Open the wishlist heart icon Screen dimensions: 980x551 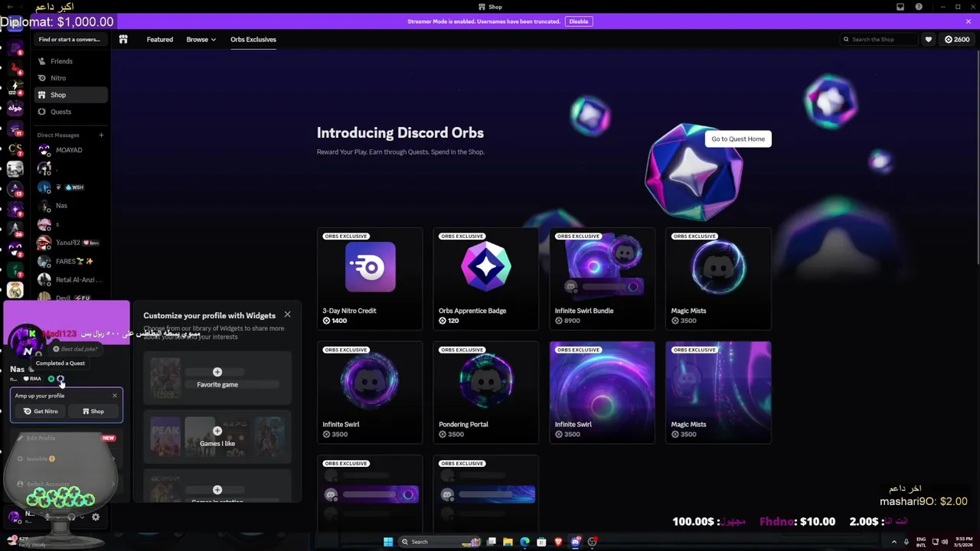[x=928, y=39]
